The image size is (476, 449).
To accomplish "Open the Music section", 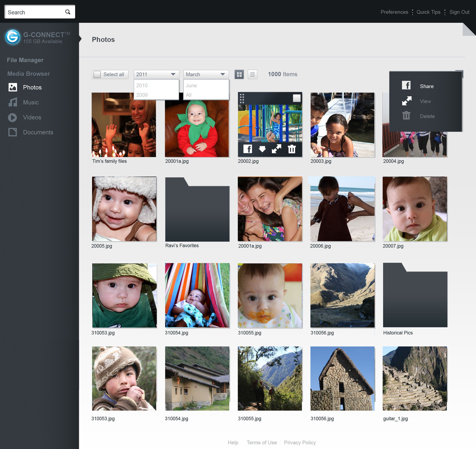I will pos(31,102).
